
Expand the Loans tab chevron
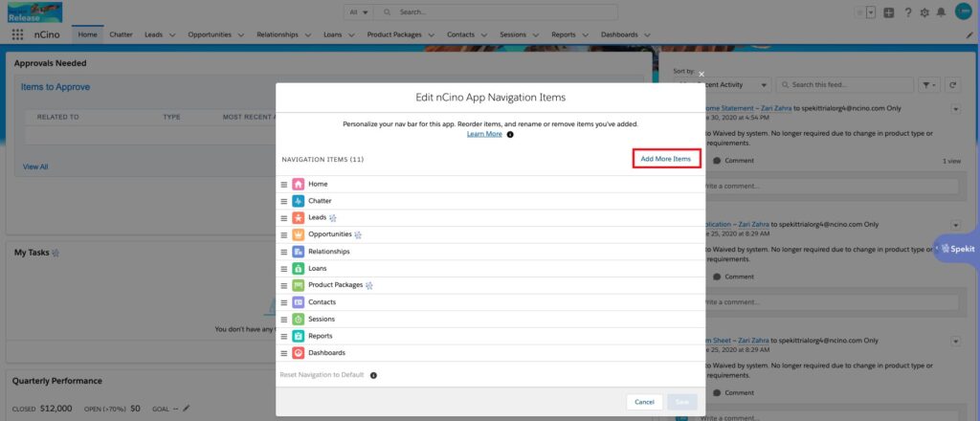[x=351, y=35]
